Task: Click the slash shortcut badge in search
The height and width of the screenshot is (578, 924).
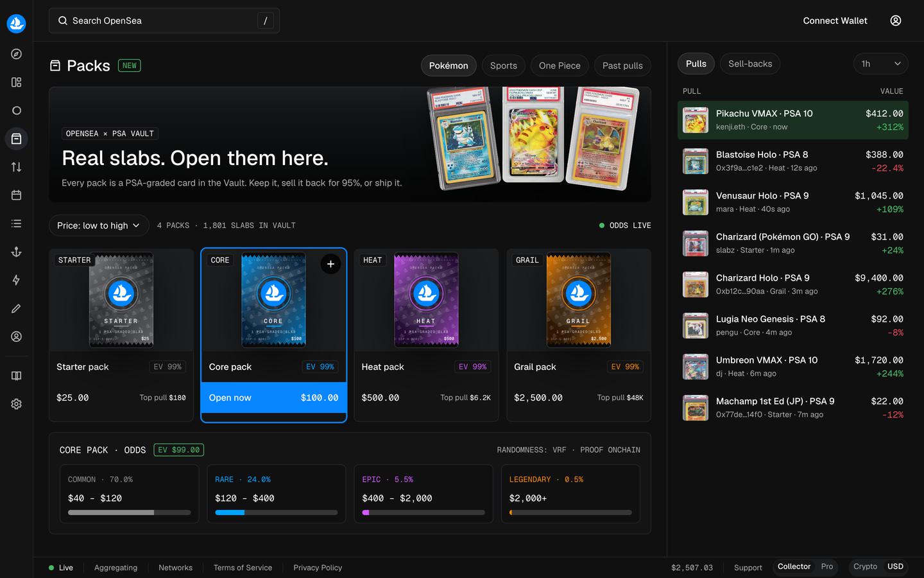Action: pyautogui.click(x=266, y=21)
